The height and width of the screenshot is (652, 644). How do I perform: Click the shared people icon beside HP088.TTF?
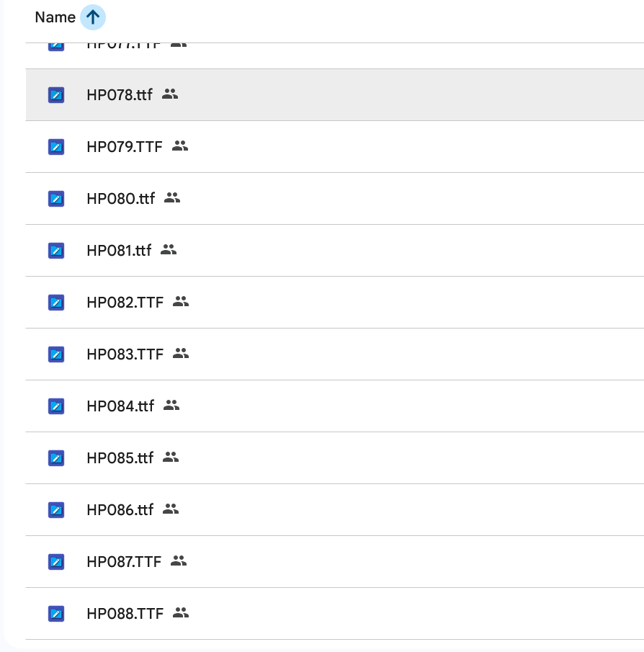click(x=181, y=613)
